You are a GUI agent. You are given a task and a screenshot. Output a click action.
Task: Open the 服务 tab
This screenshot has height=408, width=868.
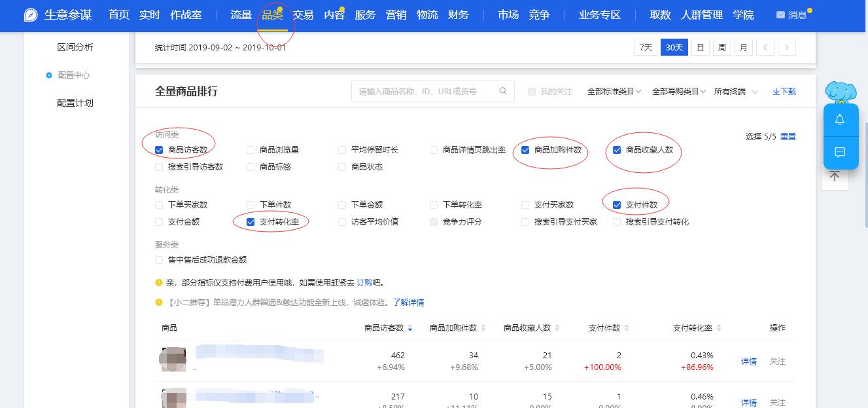(x=365, y=15)
